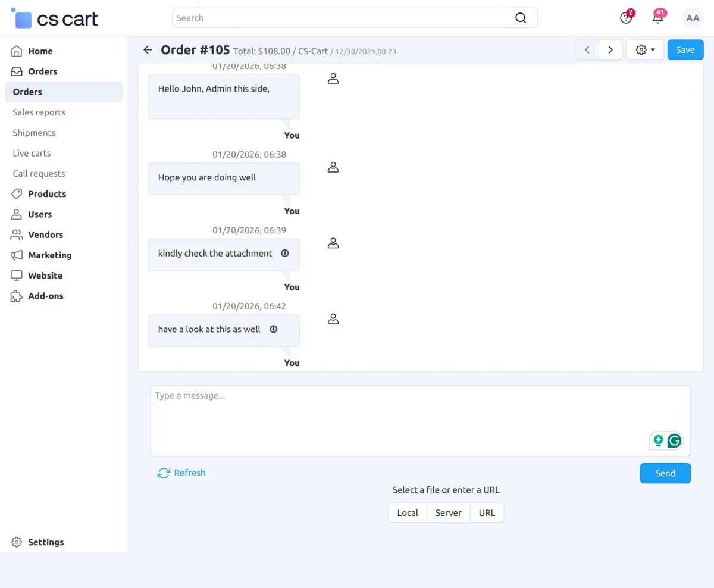Expand the Products menu in sidebar
This screenshot has width=714, height=588.
[47, 194]
